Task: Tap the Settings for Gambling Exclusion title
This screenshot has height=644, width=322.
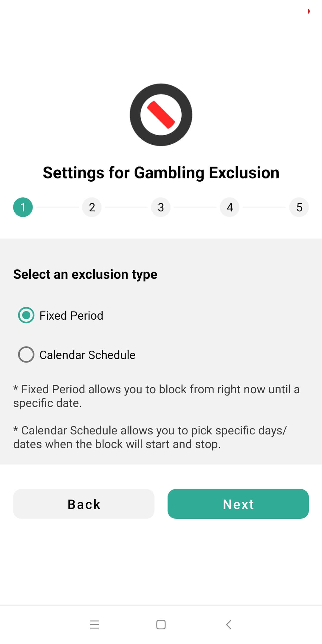Action: point(161,172)
